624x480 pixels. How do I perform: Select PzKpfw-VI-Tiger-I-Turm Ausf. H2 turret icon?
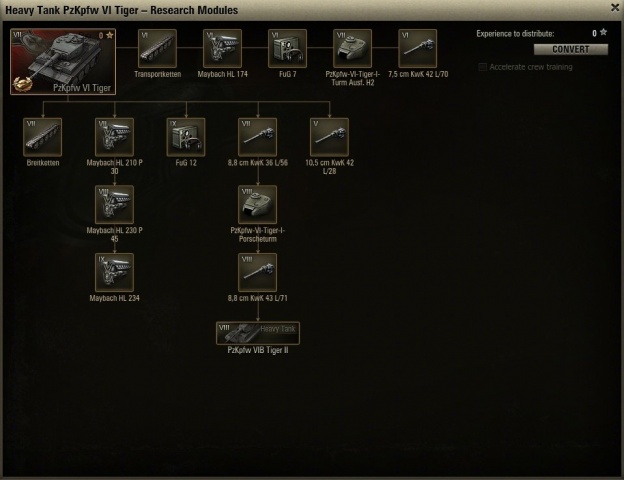[353, 48]
